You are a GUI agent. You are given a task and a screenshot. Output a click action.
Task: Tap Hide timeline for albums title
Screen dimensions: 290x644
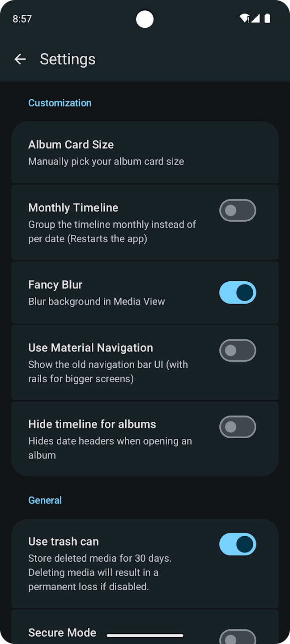[92, 424]
